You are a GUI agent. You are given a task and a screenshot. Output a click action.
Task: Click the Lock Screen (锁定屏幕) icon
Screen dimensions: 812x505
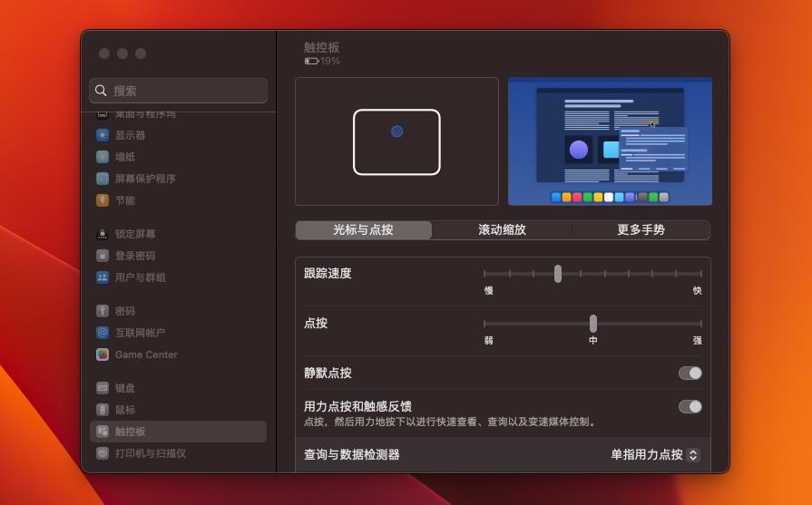coord(103,234)
